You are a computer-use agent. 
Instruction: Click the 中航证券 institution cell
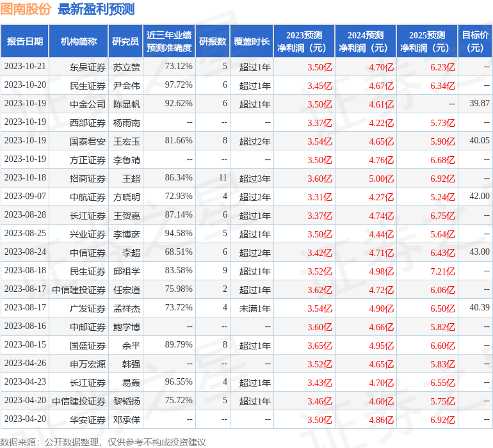click(x=88, y=197)
